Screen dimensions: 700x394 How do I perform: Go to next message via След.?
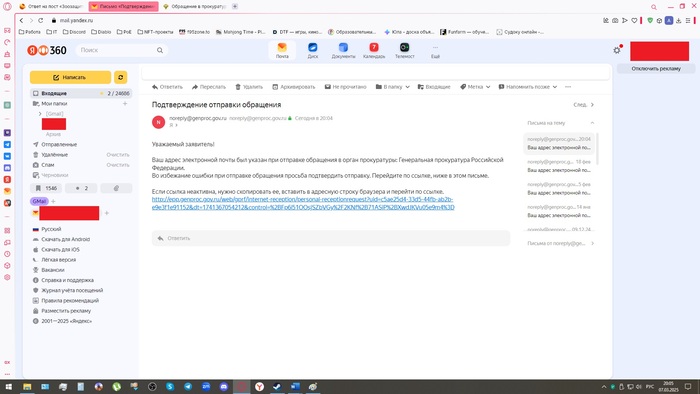pyautogui.click(x=583, y=105)
